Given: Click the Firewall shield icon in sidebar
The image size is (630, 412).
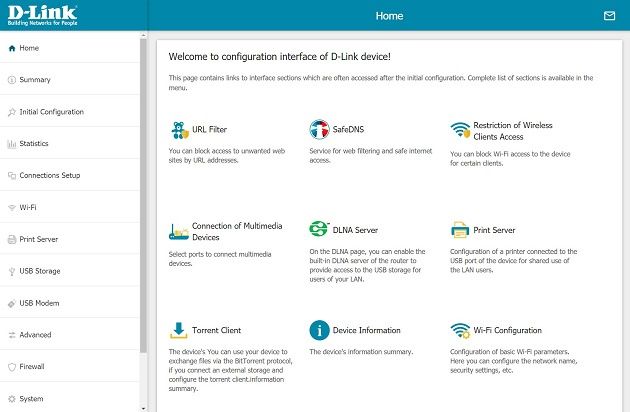Looking at the screenshot, I should 12,367.
